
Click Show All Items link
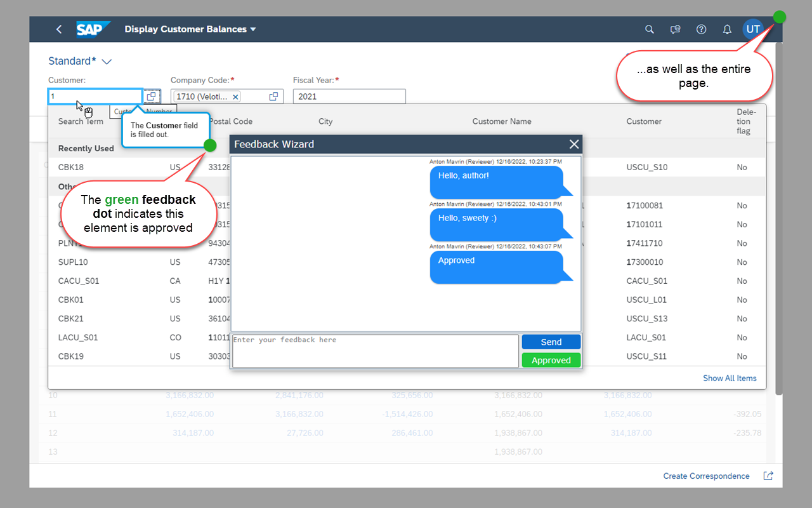(730, 378)
